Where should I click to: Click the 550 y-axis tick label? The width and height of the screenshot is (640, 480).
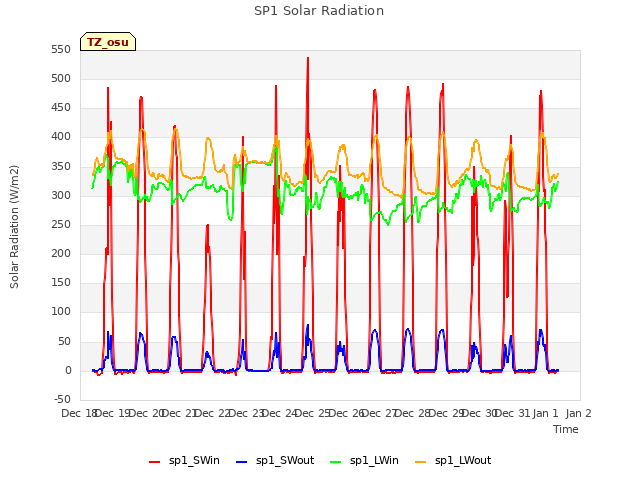61,49
